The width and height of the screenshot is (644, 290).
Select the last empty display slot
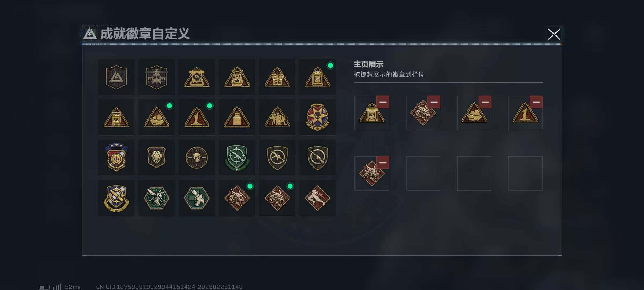pyautogui.click(x=525, y=173)
